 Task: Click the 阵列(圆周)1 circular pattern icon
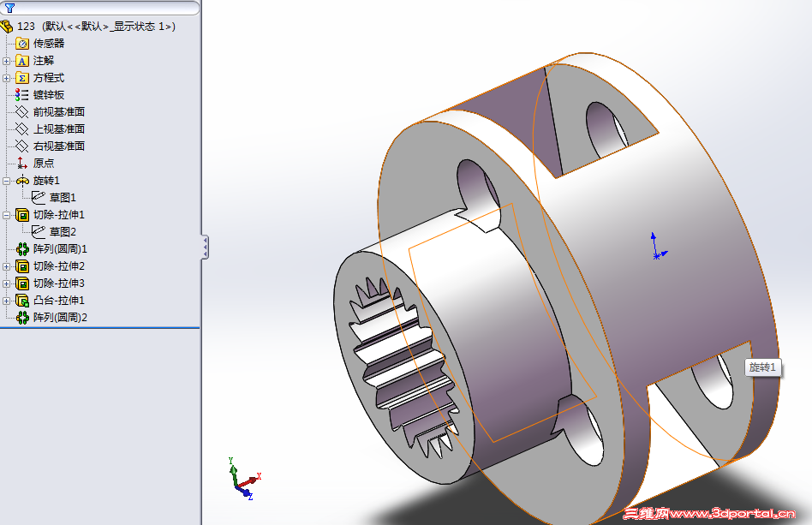coord(22,249)
